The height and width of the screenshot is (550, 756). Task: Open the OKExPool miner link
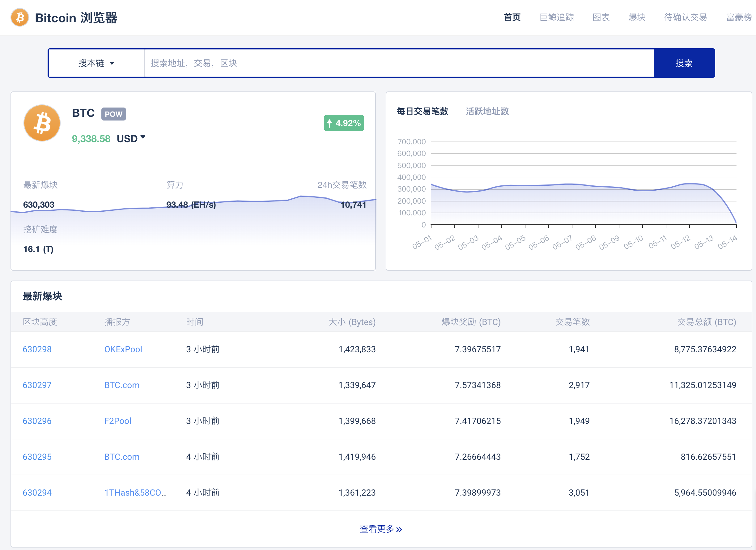(123, 349)
